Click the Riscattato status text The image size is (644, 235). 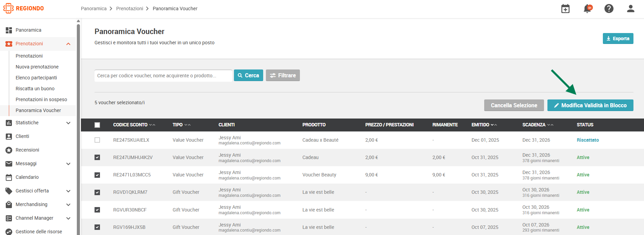(x=588, y=140)
